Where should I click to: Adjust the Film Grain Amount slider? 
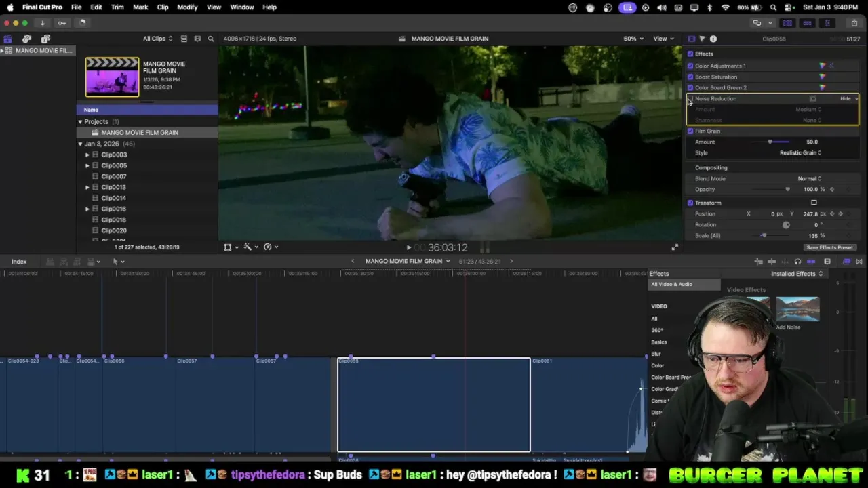(x=770, y=142)
